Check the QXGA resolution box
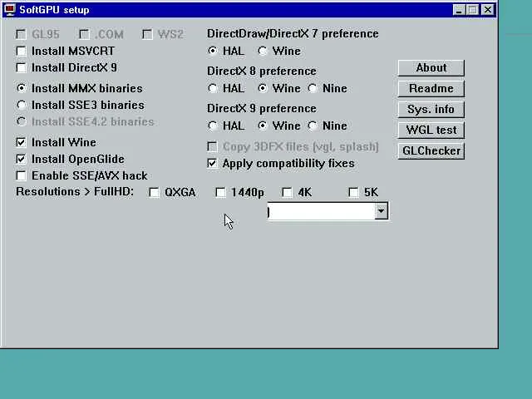Screen dimensions: 532x399 (154, 192)
